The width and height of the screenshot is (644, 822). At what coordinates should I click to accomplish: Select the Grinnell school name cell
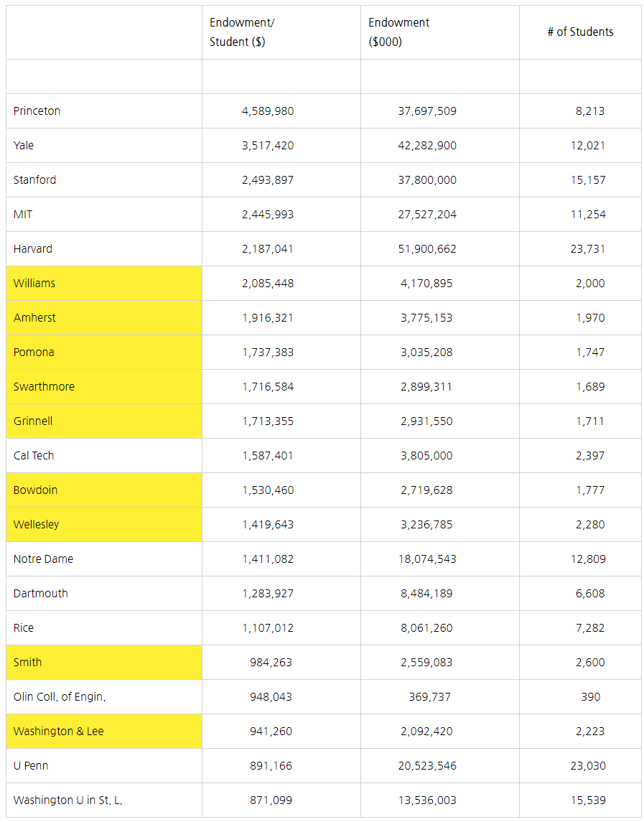pos(33,421)
